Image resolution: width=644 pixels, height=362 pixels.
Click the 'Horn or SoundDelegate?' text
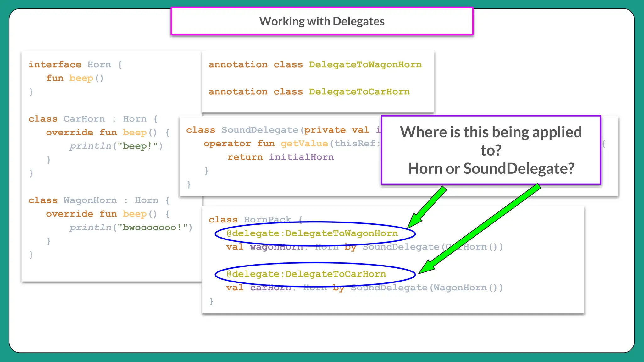tap(491, 168)
